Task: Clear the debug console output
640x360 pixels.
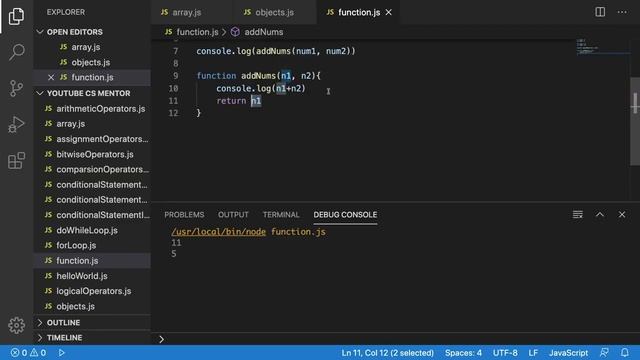Action: point(578,214)
